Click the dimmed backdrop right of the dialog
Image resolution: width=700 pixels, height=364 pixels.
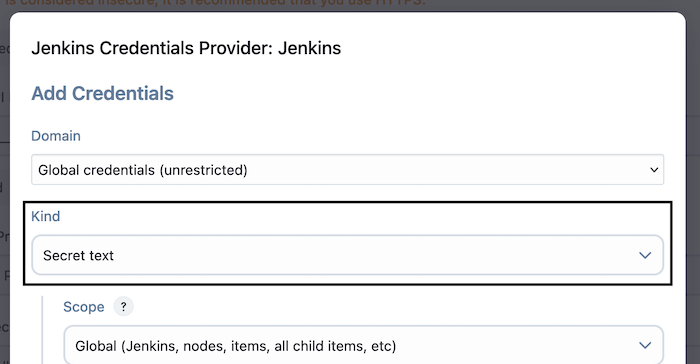point(693,188)
